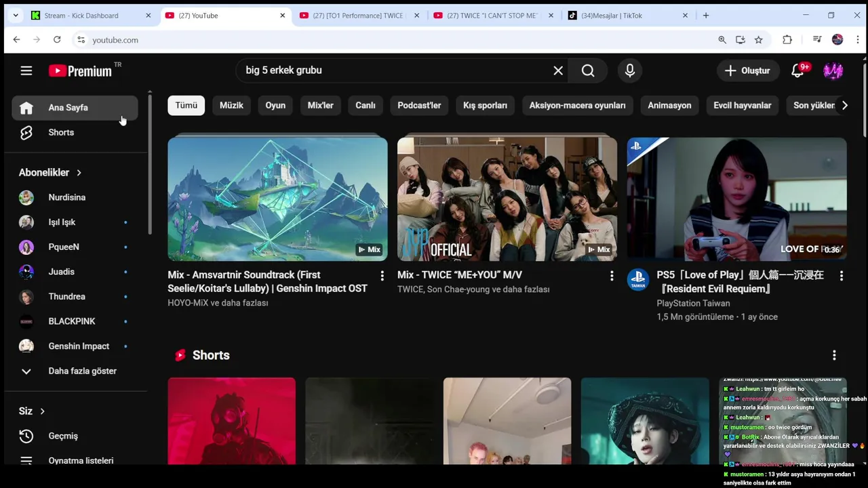Open options for Amsvartnir Soundtrack mix

[x=382, y=276]
